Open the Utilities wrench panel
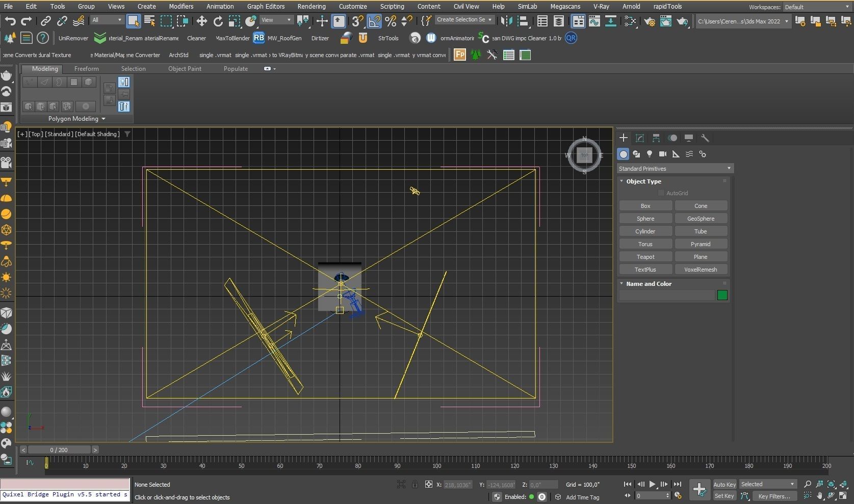Viewport: 854px width, 504px height. coord(705,138)
